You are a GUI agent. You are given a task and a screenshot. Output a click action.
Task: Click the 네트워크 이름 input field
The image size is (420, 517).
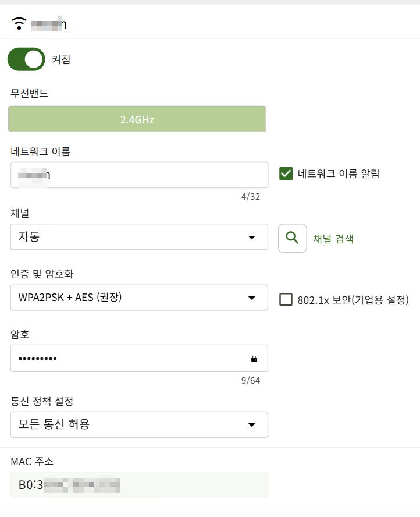point(139,175)
